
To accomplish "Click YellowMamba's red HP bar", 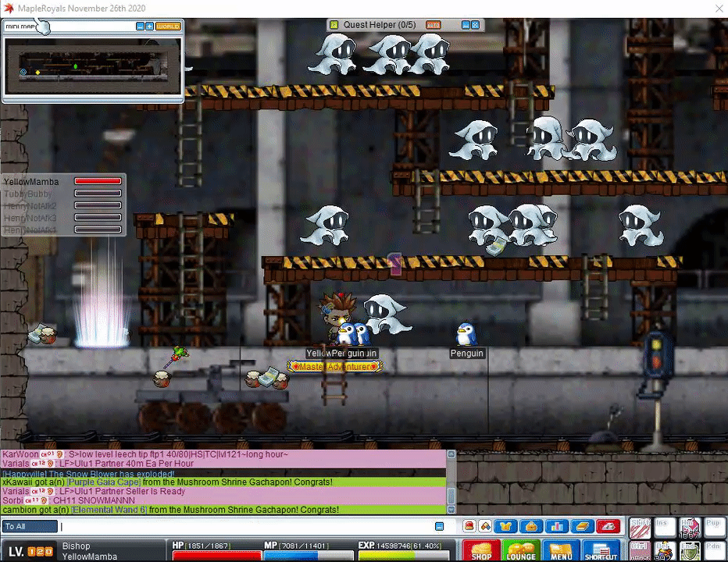I will [x=98, y=181].
